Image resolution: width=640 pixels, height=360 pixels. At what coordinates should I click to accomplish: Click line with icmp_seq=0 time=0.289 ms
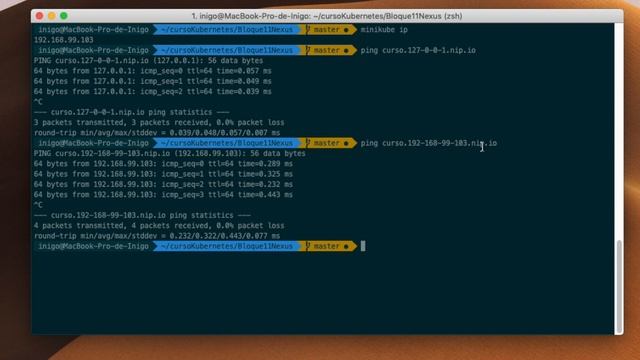click(x=163, y=164)
